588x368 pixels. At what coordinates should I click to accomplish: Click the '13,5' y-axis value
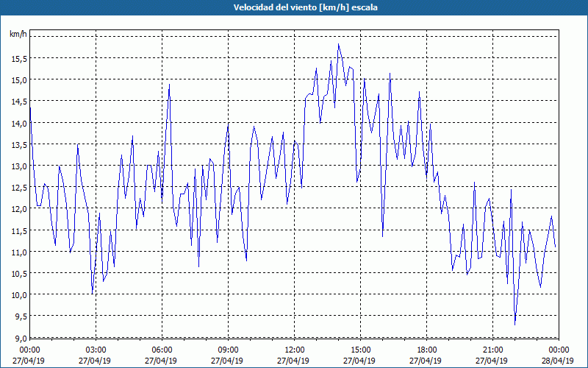point(19,144)
